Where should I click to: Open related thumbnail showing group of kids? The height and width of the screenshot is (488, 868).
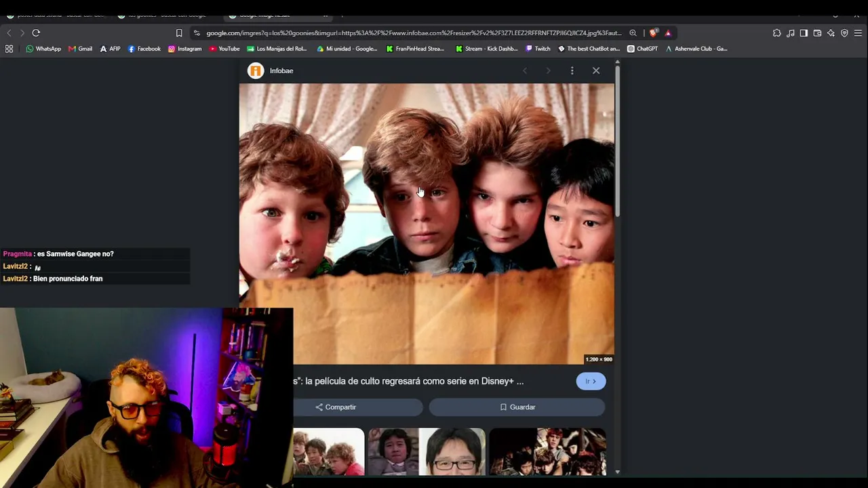547,451
